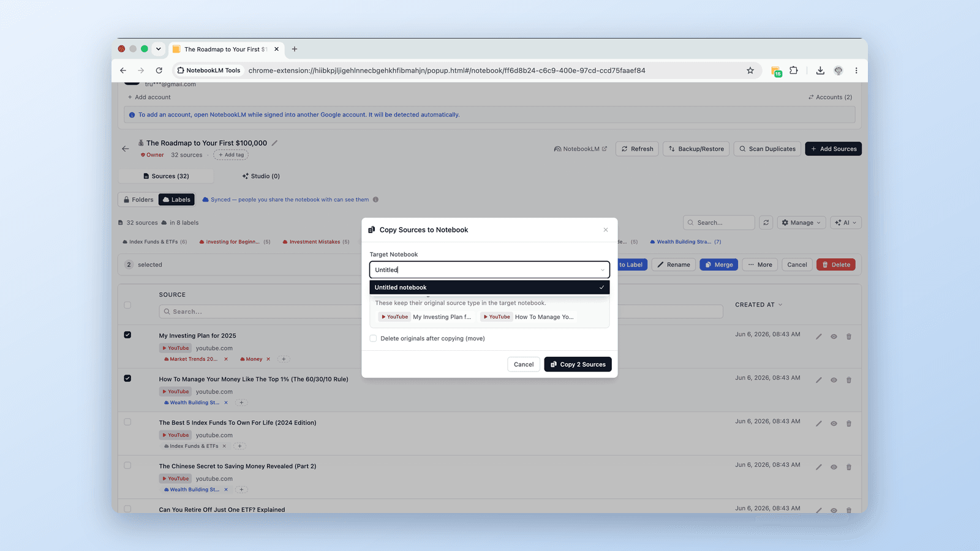Filter by Index Funds & ETFs label

(x=155, y=242)
